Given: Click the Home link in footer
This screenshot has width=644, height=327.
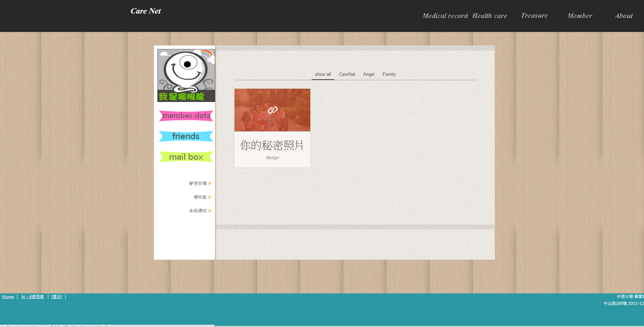Looking at the screenshot, I should [x=8, y=297].
